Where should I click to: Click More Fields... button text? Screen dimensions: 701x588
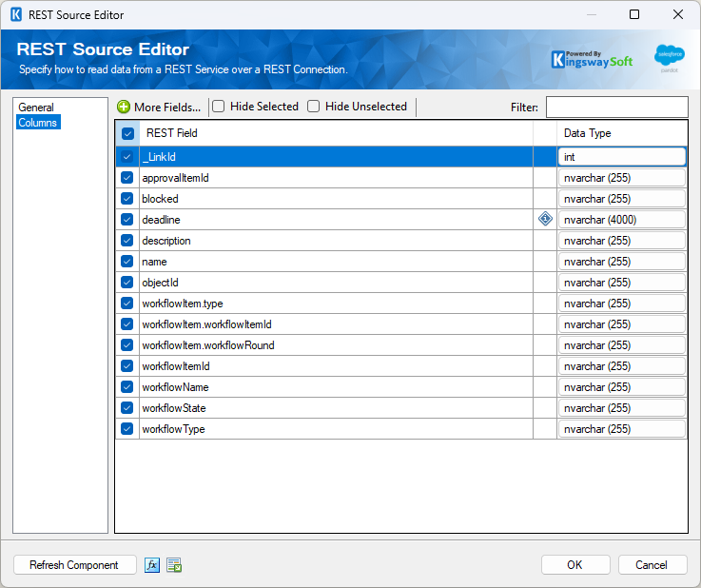[167, 108]
